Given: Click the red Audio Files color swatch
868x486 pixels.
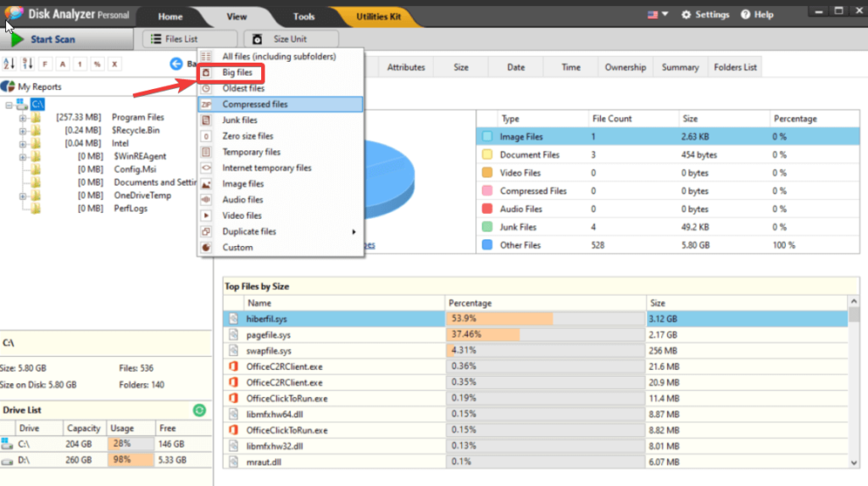Looking at the screenshot, I should pyautogui.click(x=487, y=209).
